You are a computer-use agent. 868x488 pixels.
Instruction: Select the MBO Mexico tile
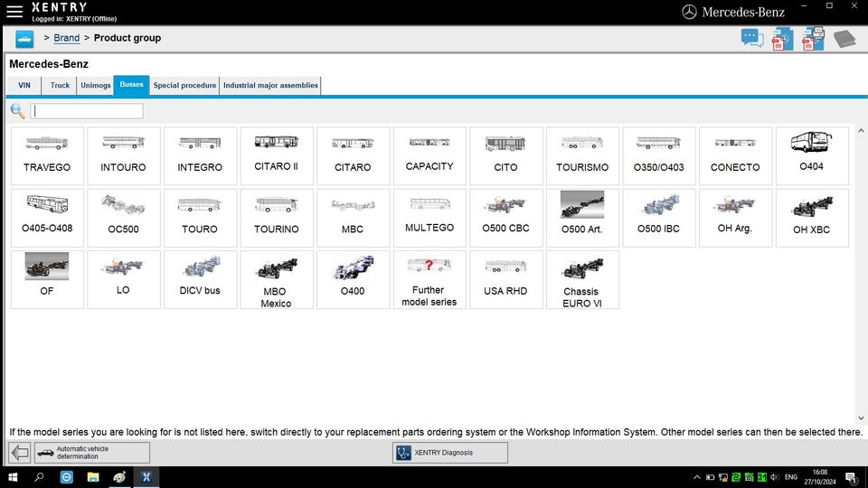pyautogui.click(x=277, y=279)
